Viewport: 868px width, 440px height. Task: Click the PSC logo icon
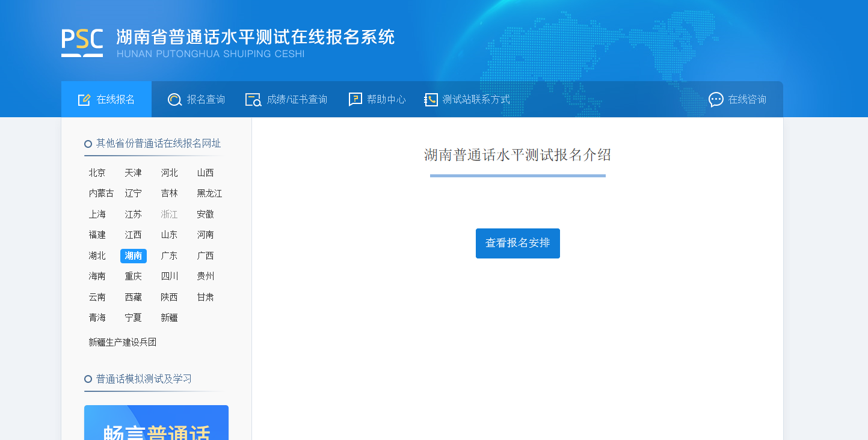82,43
